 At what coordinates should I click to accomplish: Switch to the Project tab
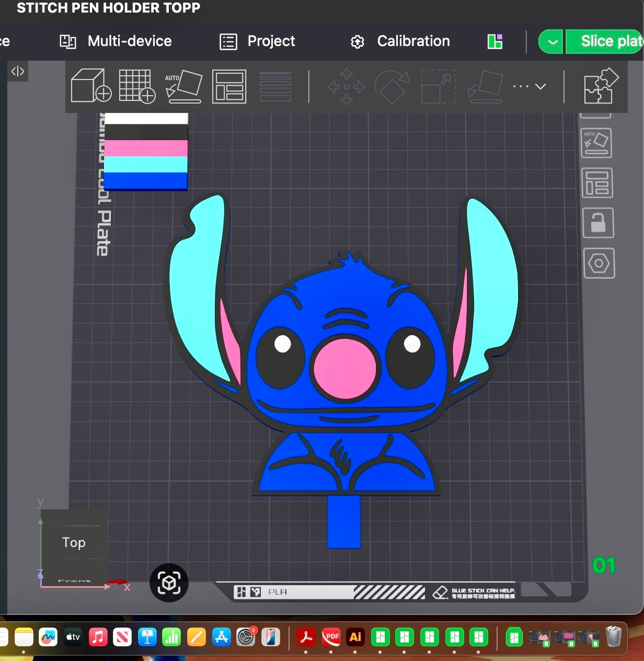coord(257,41)
